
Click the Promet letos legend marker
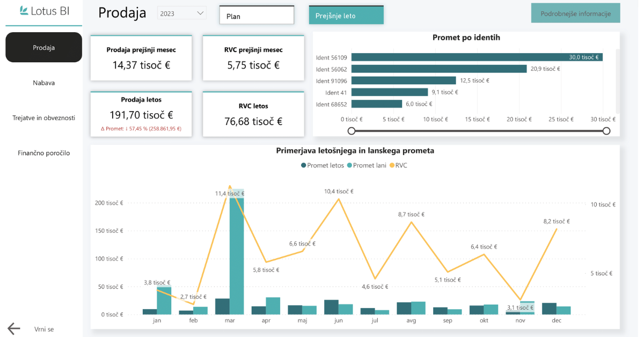(304, 165)
